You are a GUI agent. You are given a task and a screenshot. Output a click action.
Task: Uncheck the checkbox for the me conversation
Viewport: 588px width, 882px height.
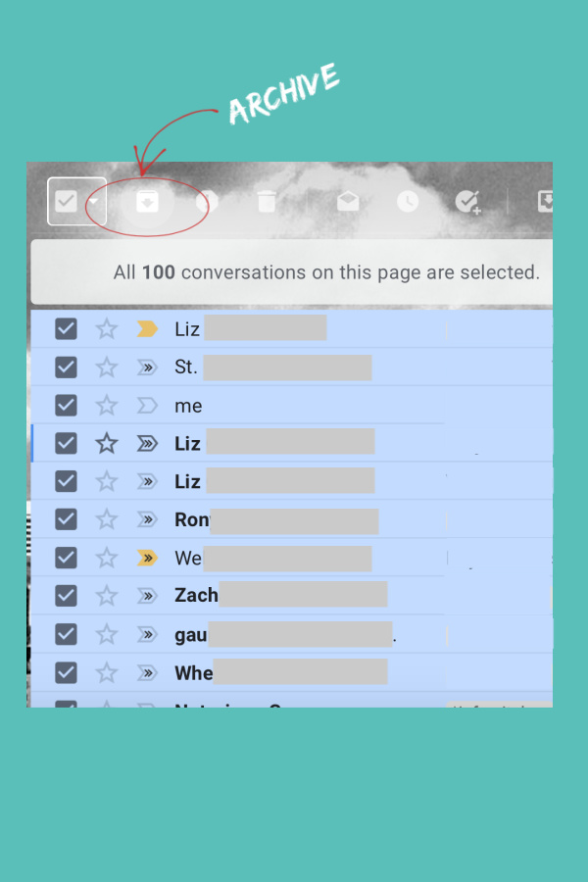pyautogui.click(x=66, y=405)
